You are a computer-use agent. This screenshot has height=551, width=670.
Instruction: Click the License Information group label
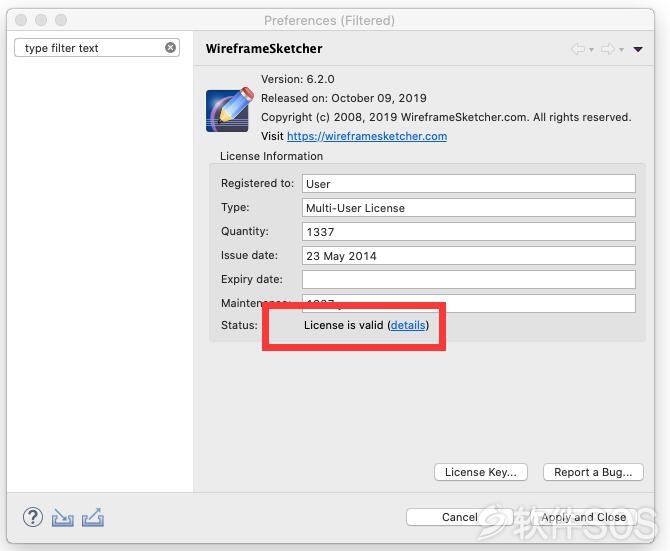tap(271, 156)
